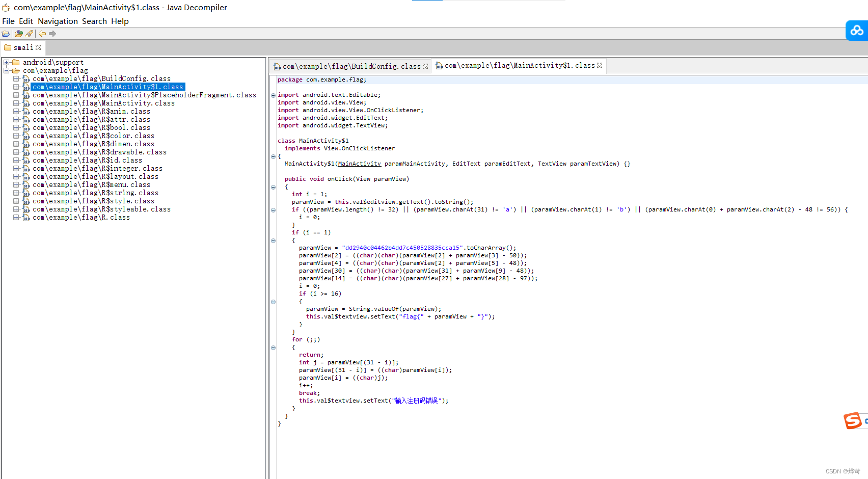Close the smali tab with its X
This screenshot has width=868, height=479.
(x=38, y=47)
